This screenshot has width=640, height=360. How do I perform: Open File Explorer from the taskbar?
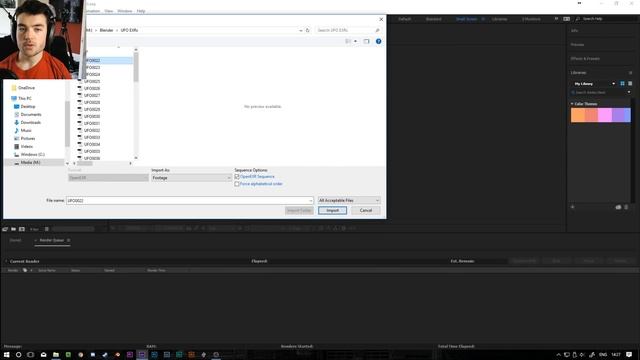tap(56, 354)
